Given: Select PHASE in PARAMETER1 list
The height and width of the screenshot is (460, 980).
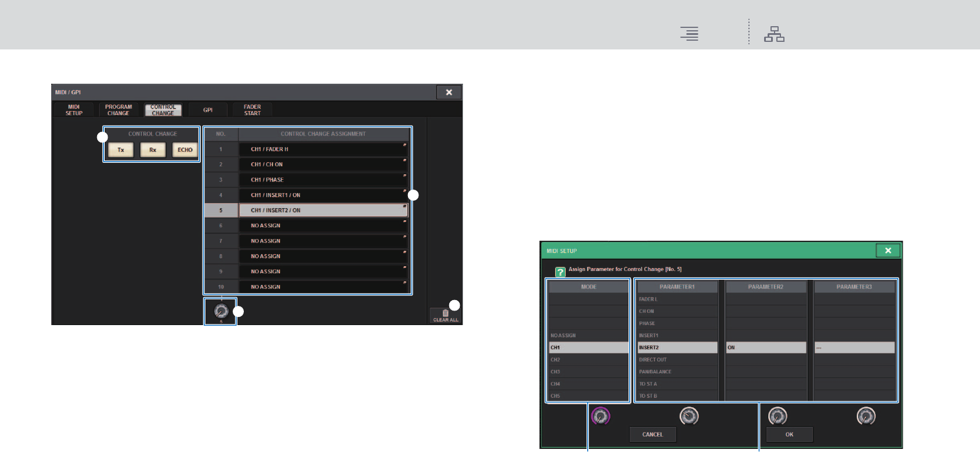Looking at the screenshot, I should pos(677,323).
